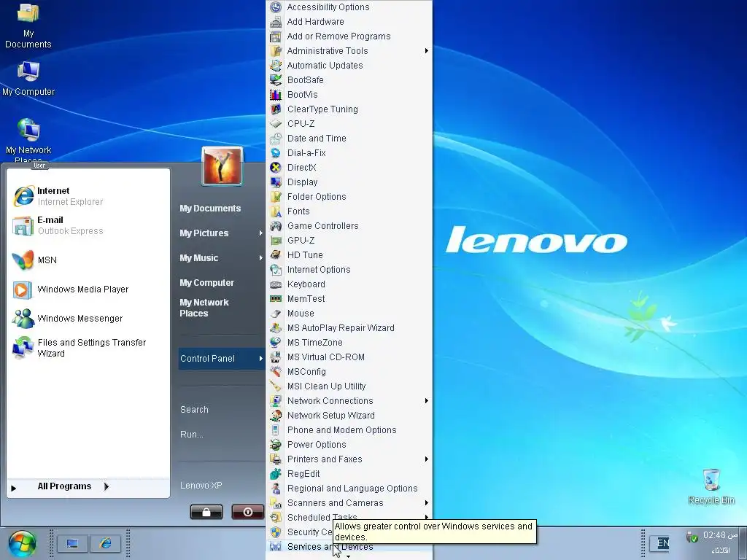Click Internet Explorer quick launch icon

pyautogui.click(x=105, y=543)
